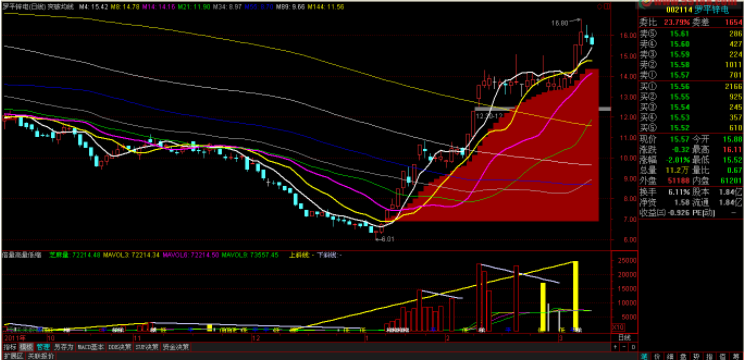Select the 指标 tab below chart
746x360 pixels.
(x=10, y=347)
